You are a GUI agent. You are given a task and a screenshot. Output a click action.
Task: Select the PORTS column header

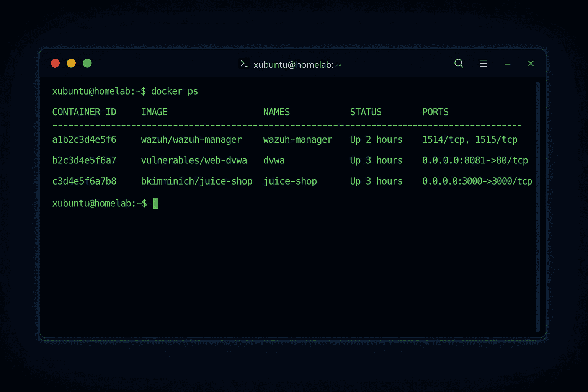(x=435, y=112)
